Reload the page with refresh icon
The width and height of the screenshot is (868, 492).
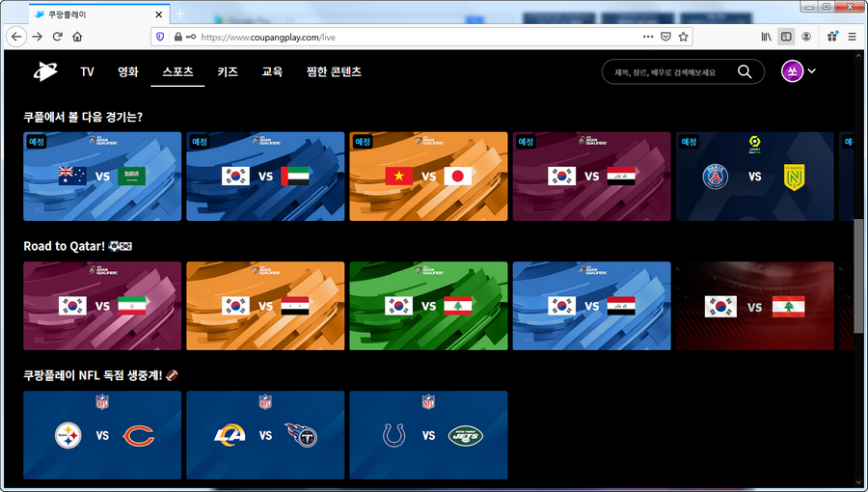tap(57, 37)
